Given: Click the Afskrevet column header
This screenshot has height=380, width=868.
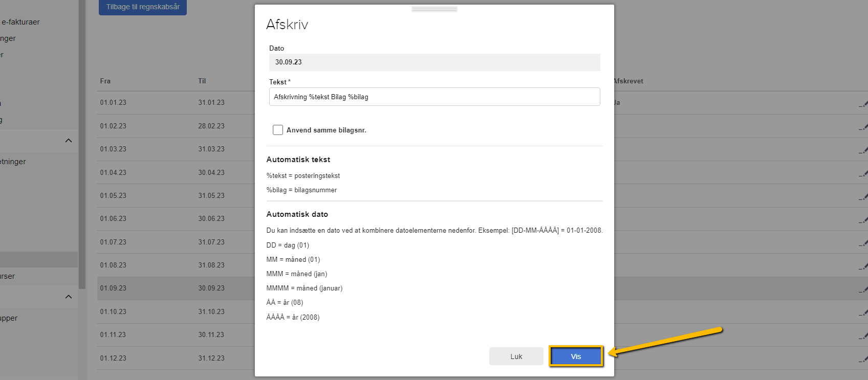Looking at the screenshot, I should 628,81.
